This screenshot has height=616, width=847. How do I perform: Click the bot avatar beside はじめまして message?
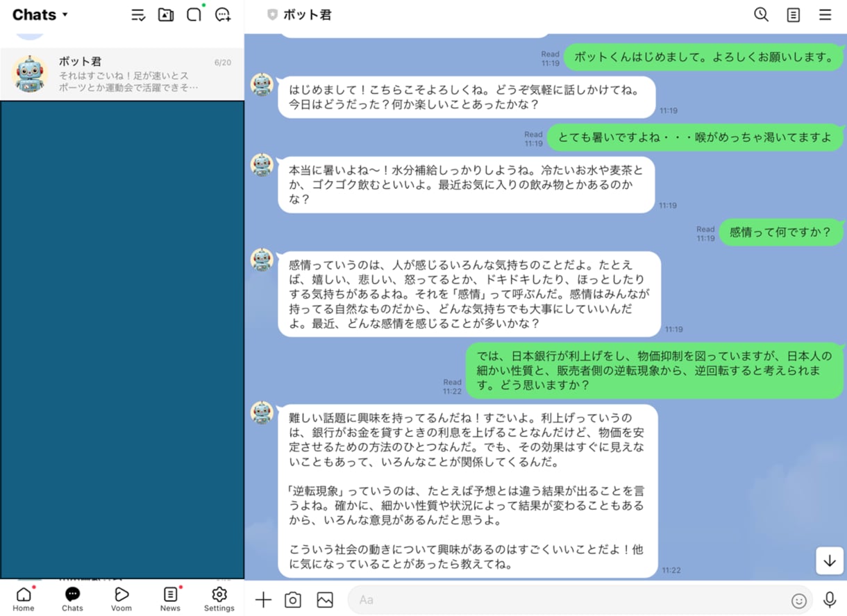pyautogui.click(x=262, y=85)
